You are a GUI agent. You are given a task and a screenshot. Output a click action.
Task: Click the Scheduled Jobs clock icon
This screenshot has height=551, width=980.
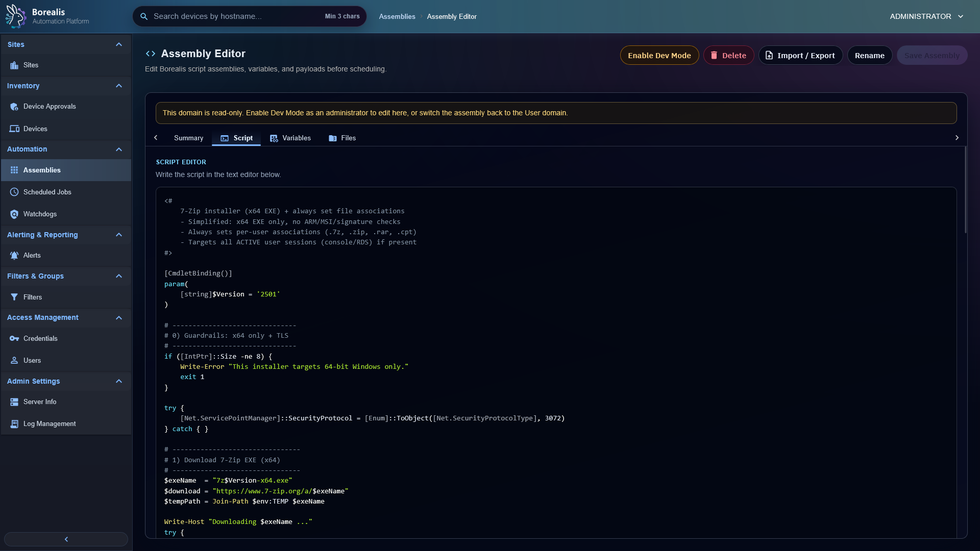[x=14, y=192]
